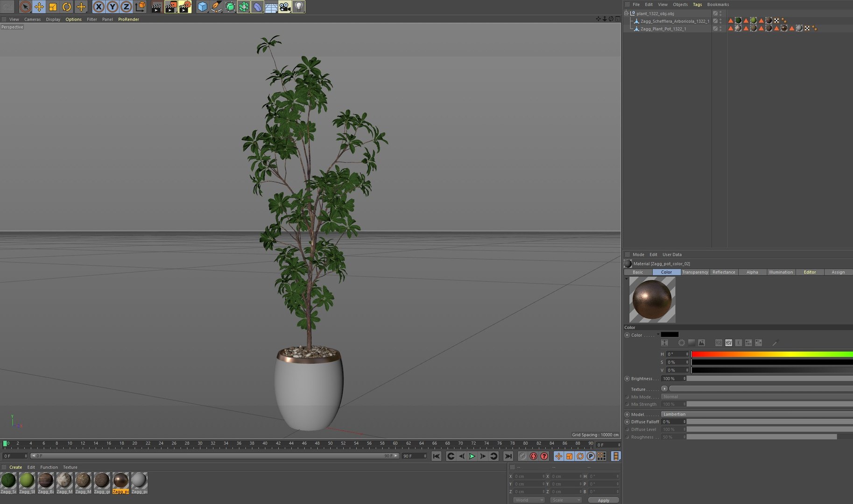Image resolution: width=853 pixels, height=504 pixels.
Task: Open Tags menu in Object Manager
Action: coord(697,5)
